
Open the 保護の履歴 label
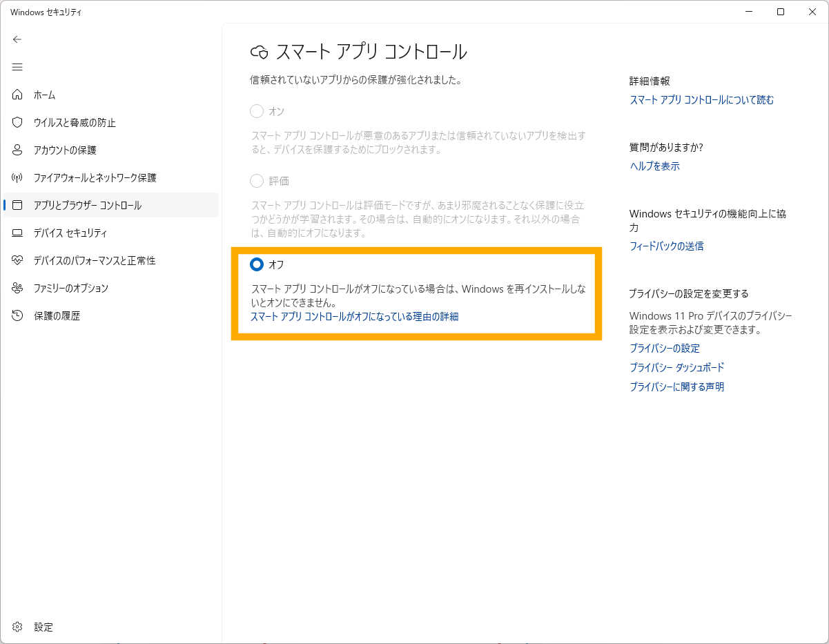tap(57, 315)
